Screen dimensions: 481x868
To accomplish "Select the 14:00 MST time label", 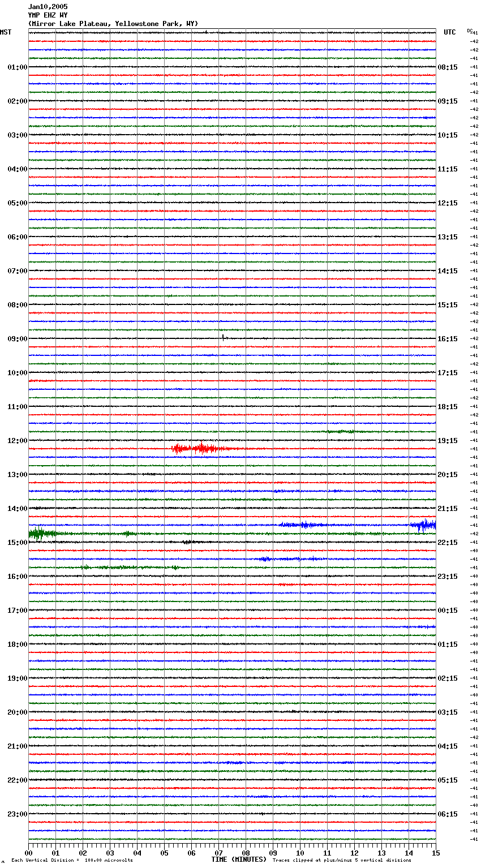I will (x=18, y=509).
